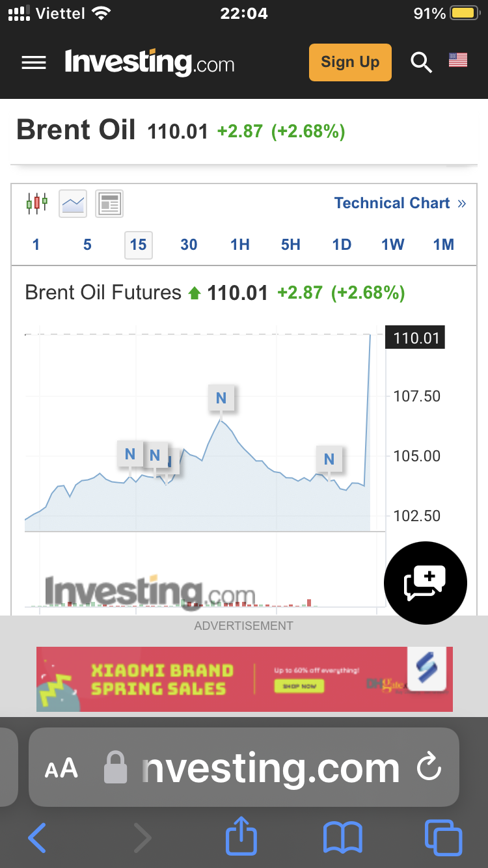Select the area chart type icon

(x=73, y=204)
